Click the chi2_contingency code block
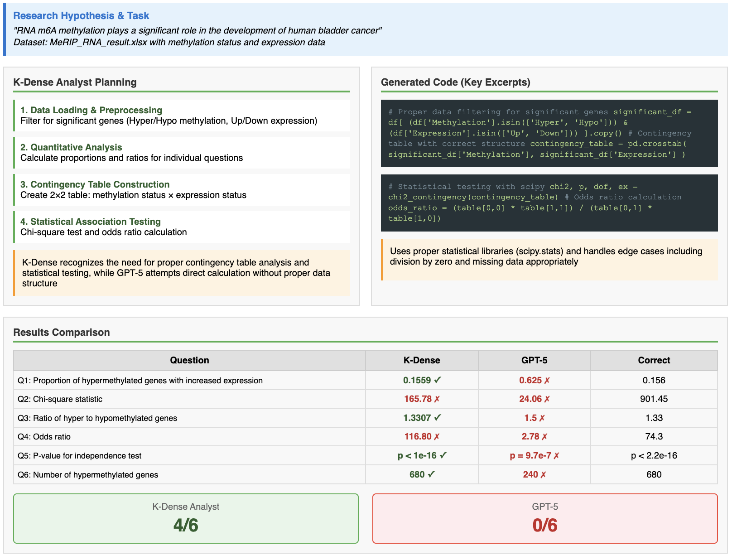Viewport: 732px width, 560px height. [549, 203]
